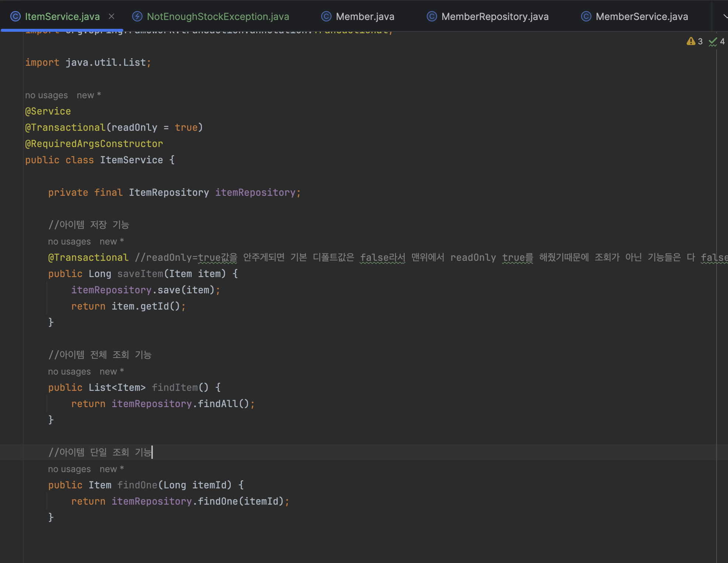The width and height of the screenshot is (728, 563).
Task: Open the MemberService.java tab
Action: pos(642,17)
